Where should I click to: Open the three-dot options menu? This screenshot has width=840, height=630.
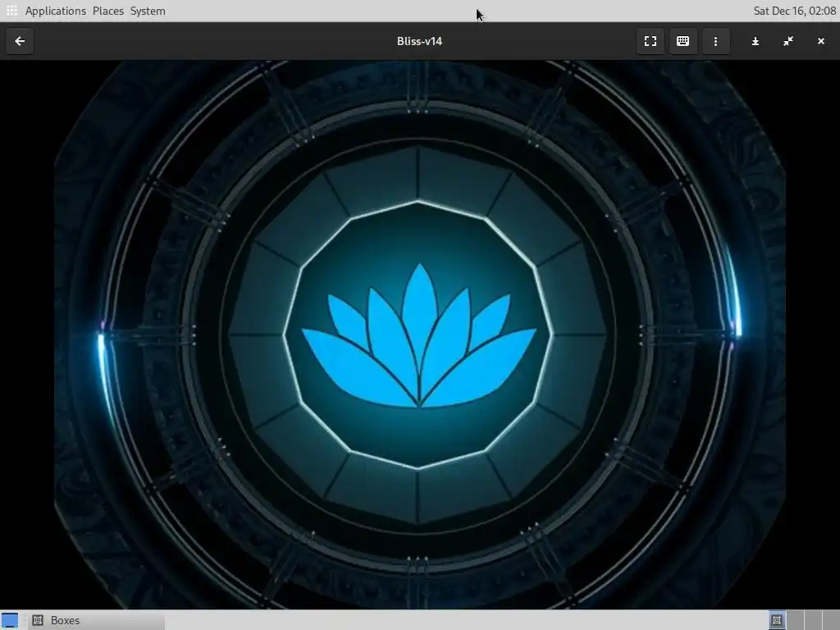point(715,41)
